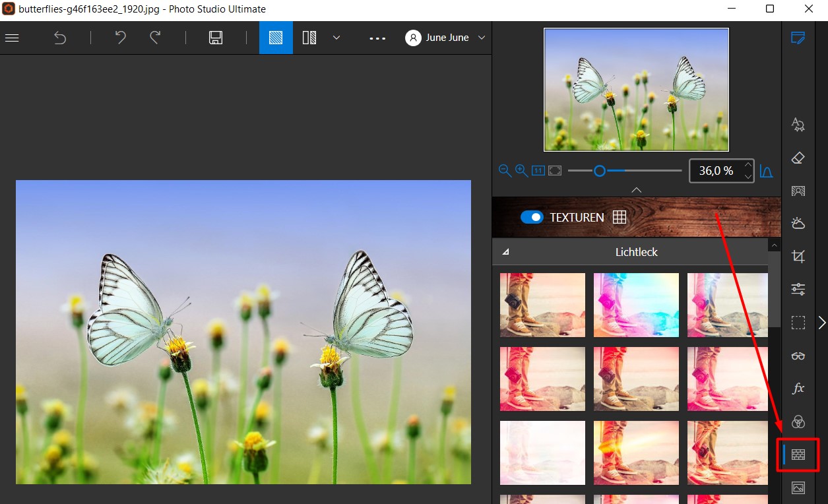Select the Eraser tool
Image resolution: width=828 pixels, height=504 pixels.
(798, 158)
